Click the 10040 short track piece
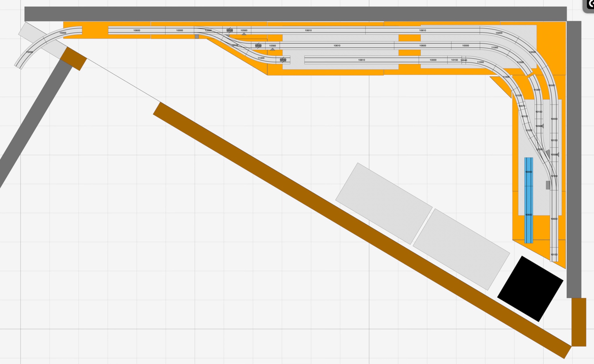594x364 pixels. [x=464, y=60]
